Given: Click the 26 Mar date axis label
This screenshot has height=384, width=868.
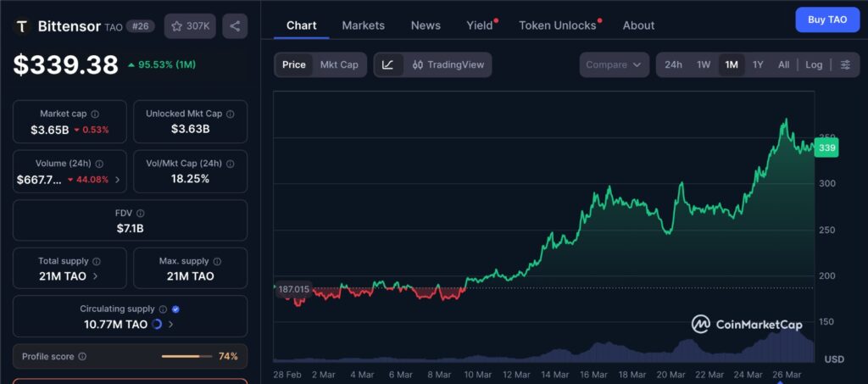Looking at the screenshot, I should (x=786, y=375).
